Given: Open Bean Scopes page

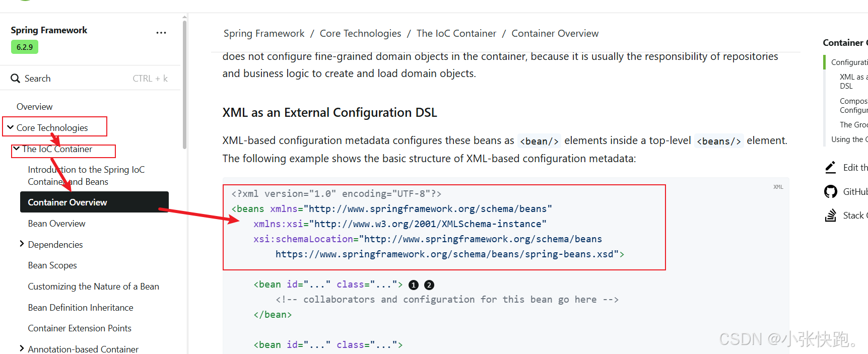Looking at the screenshot, I should tap(52, 265).
